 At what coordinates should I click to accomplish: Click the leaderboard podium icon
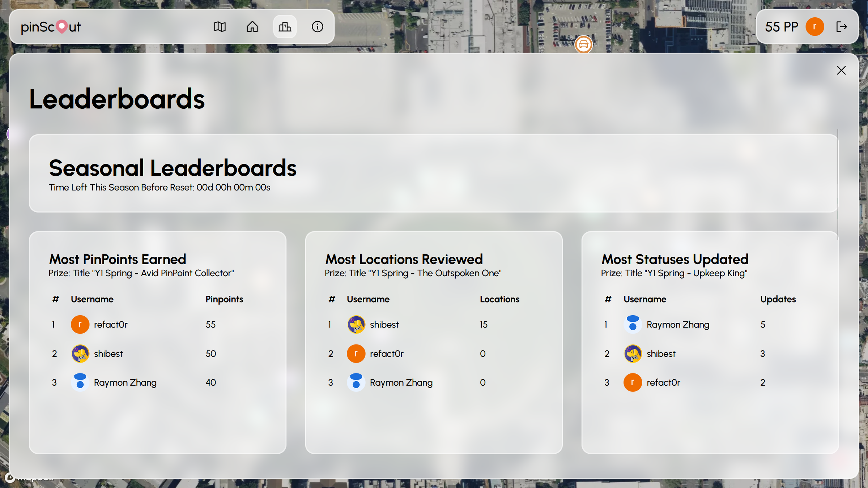click(285, 26)
